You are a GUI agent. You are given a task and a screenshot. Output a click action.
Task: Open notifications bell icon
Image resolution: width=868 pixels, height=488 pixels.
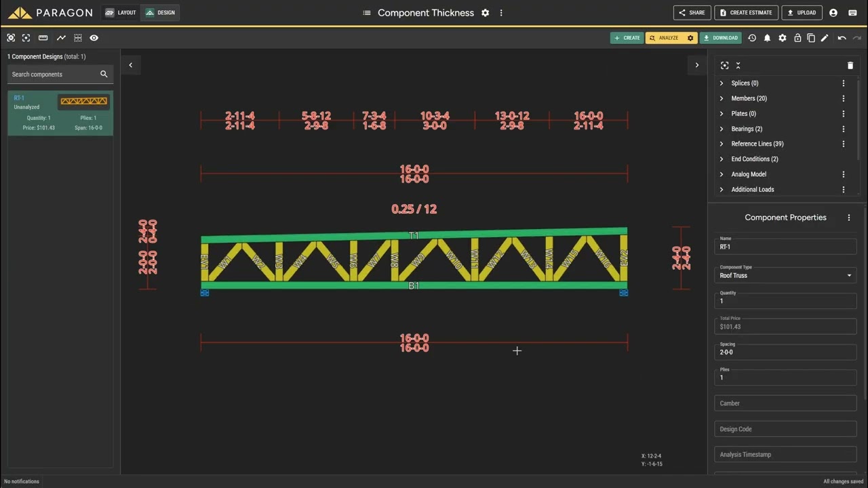point(767,38)
